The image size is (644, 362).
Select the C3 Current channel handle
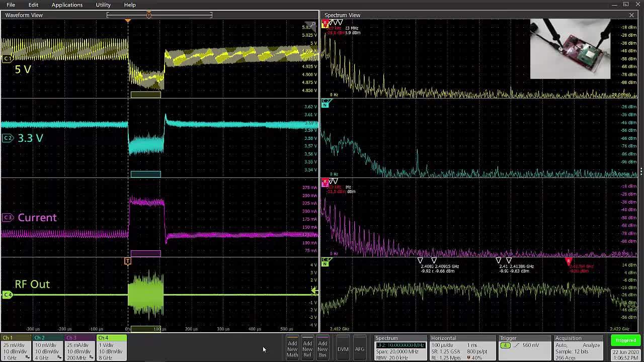7,218
